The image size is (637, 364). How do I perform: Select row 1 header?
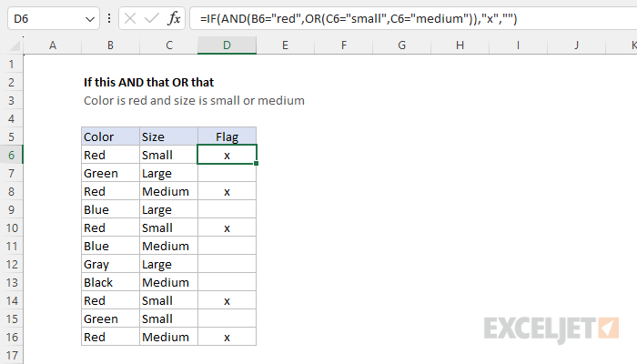[11, 64]
